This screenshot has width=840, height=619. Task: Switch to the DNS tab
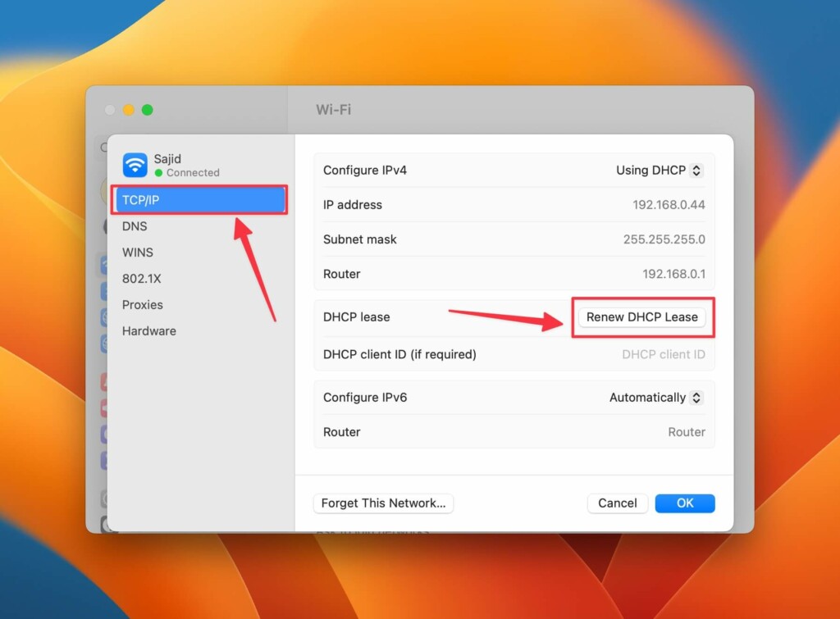[135, 226]
